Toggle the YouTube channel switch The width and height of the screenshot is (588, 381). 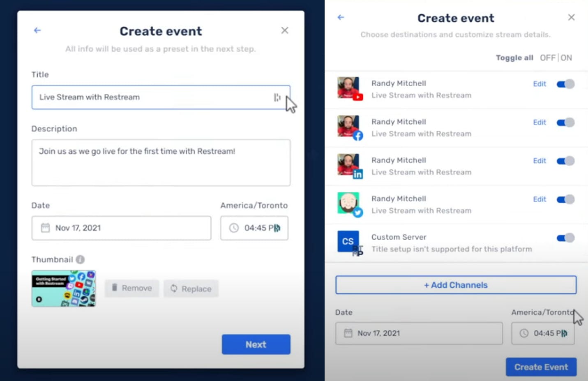click(565, 84)
